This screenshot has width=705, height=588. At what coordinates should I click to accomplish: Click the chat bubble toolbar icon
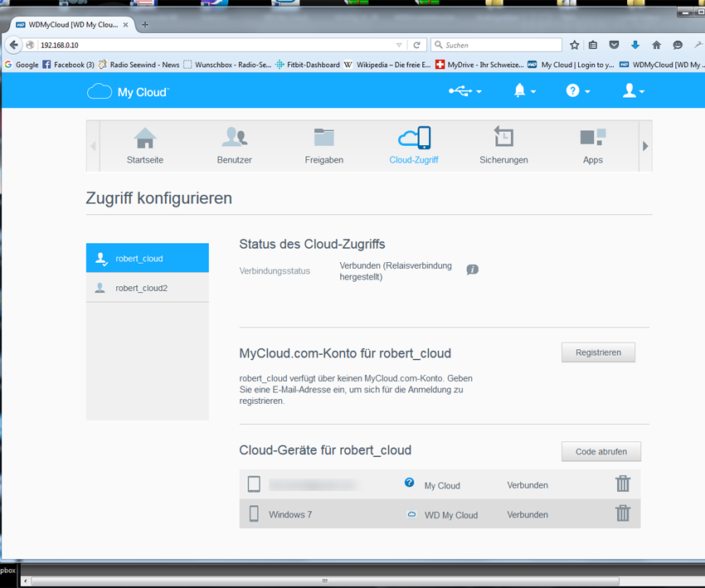pos(678,45)
